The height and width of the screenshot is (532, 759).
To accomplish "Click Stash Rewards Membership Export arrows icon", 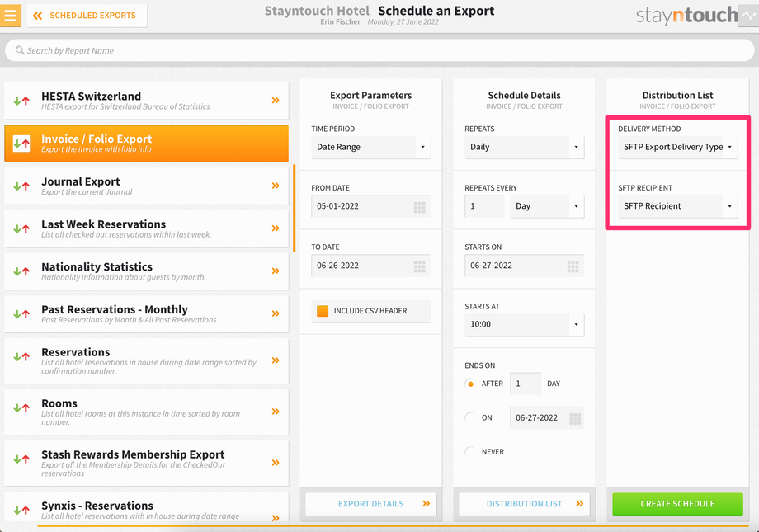I will tap(21, 459).
